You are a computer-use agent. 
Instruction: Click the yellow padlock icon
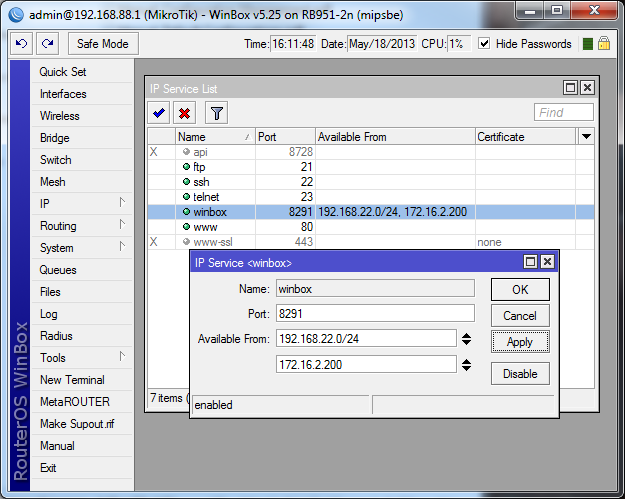[x=604, y=43]
